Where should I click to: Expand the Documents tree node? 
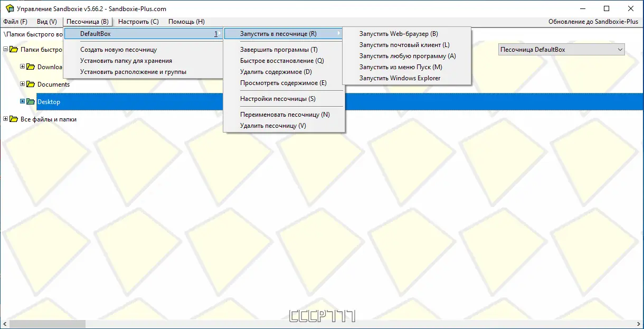click(23, 84)
